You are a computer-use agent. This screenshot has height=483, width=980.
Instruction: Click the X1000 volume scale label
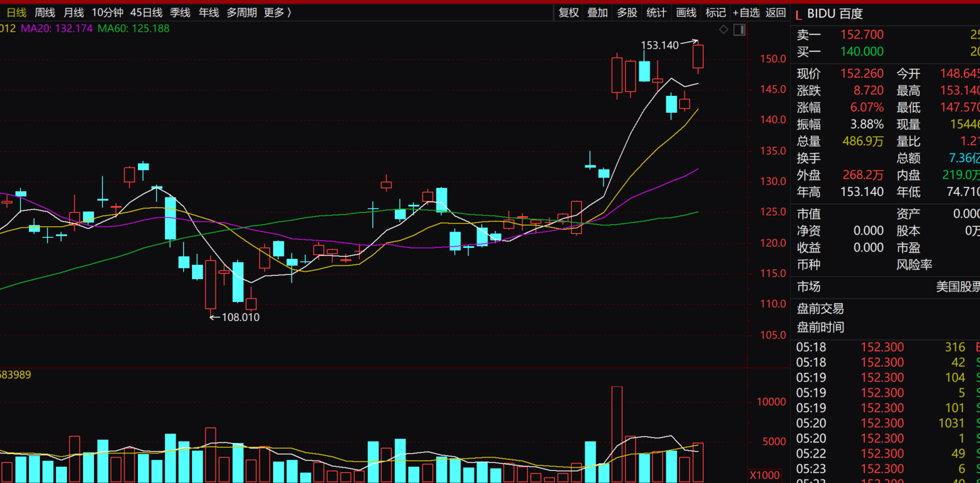(766, 475)
